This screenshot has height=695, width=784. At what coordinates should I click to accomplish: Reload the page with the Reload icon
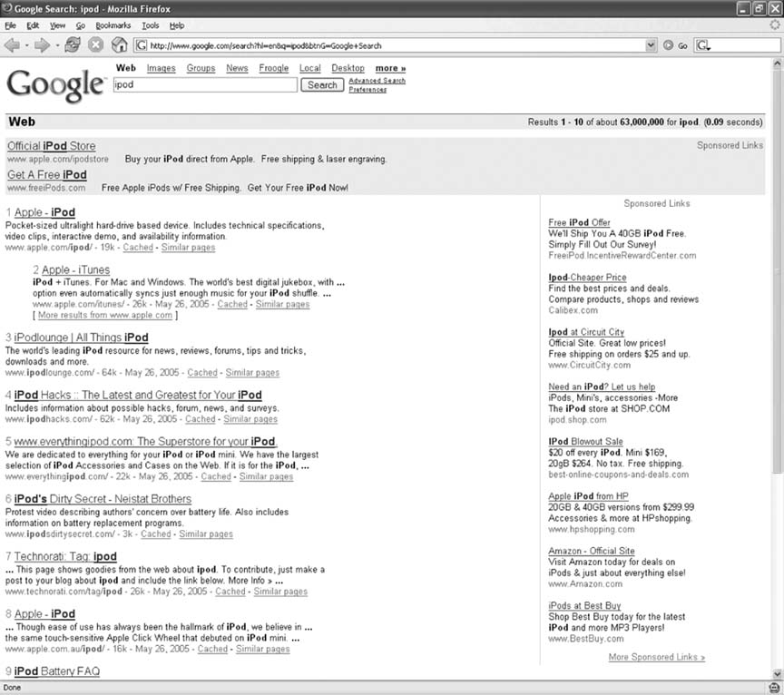pos(73,45)
